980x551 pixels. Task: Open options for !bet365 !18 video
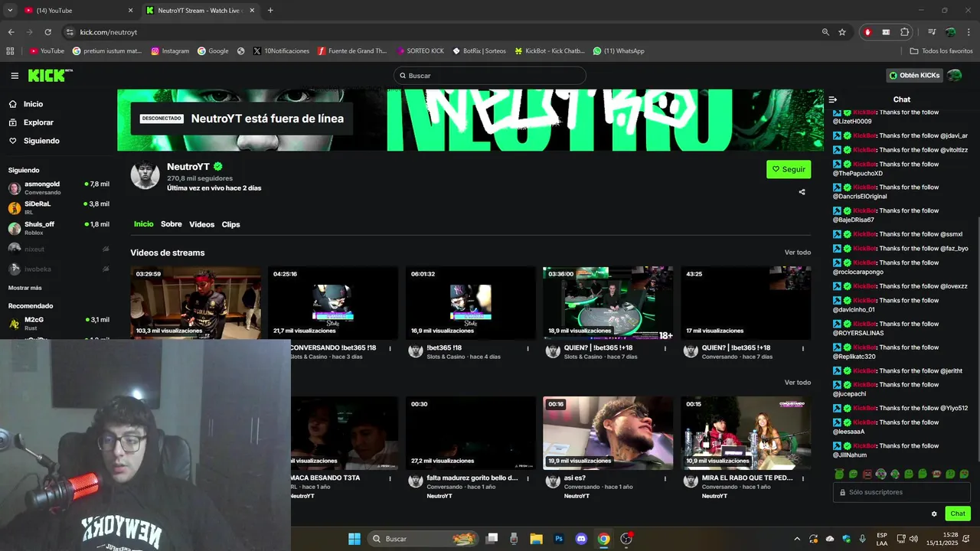(528, 349)
